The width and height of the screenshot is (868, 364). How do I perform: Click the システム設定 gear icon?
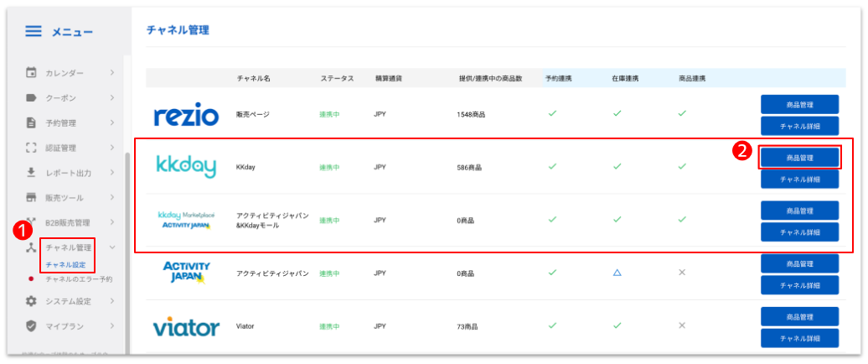click(x=32, y=301)
